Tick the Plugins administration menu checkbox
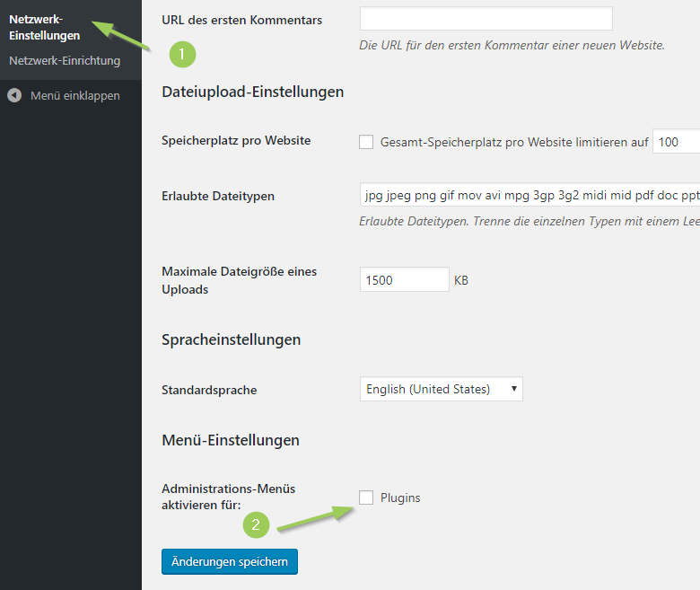The image size is (700, 590). tap(366, 498)
